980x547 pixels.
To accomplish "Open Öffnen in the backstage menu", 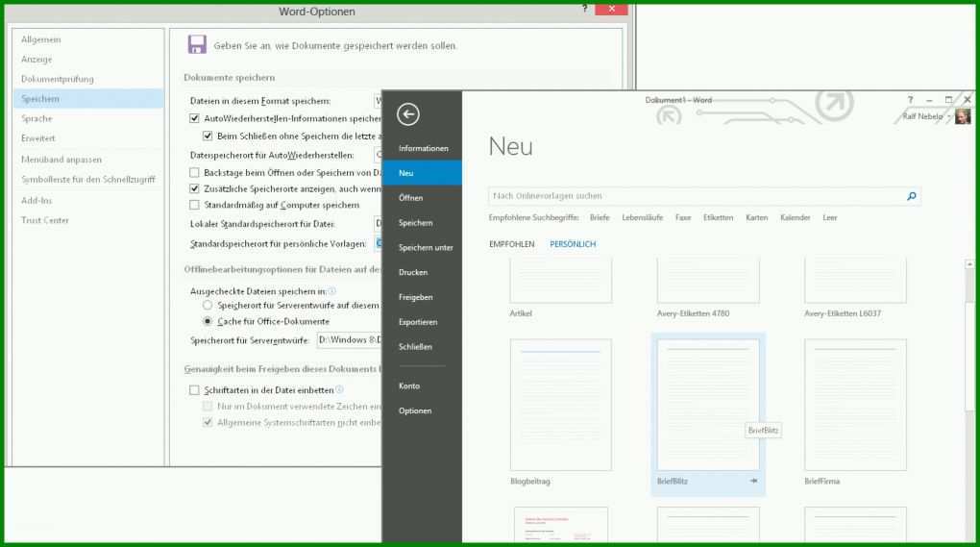I will click(x=423, y=198).
